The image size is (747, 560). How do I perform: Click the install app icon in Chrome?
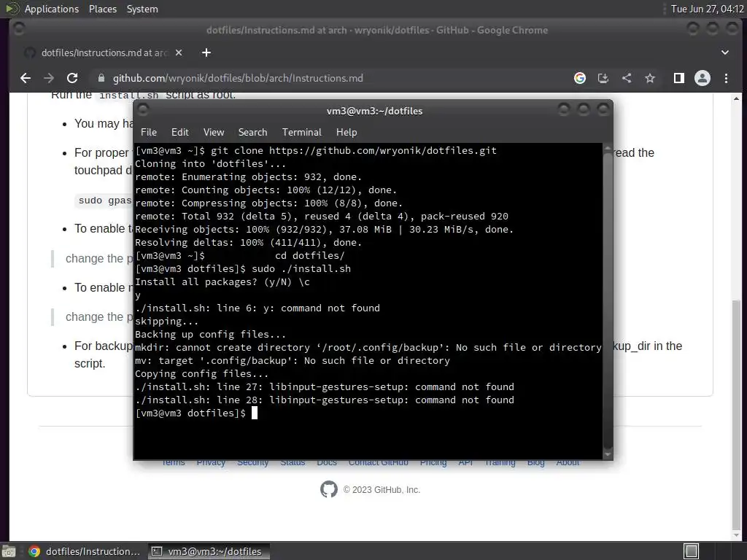[603, 78]
